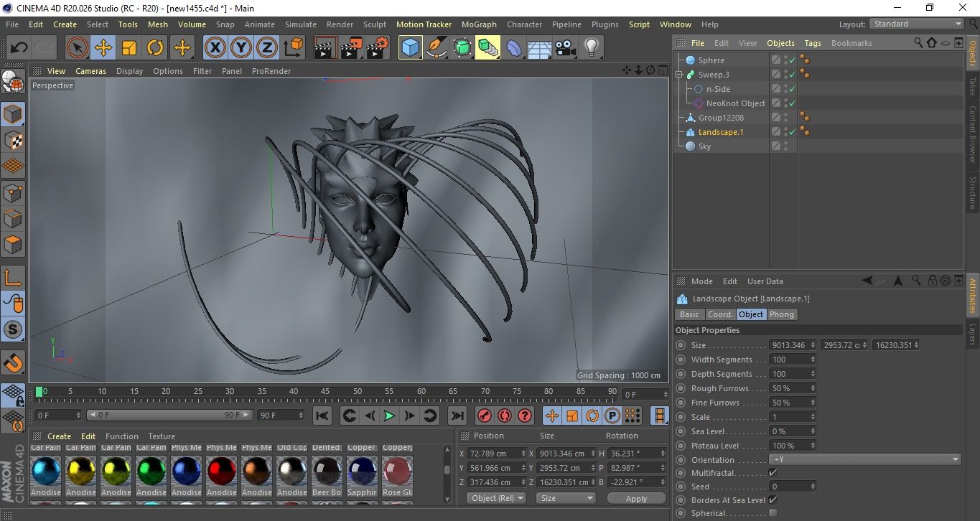
Task: Disable the Multifractal checkbox
Action: click(773, 472)
